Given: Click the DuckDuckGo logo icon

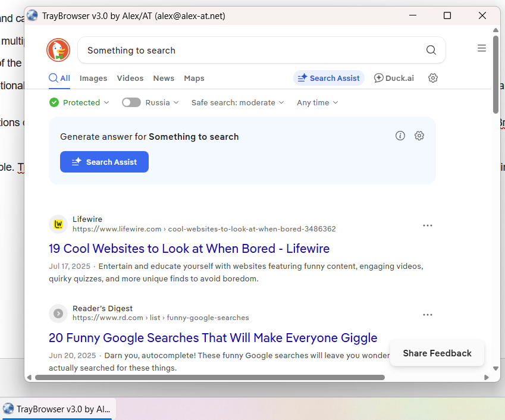Looking at the screenshot, I should tap(58, 51).
